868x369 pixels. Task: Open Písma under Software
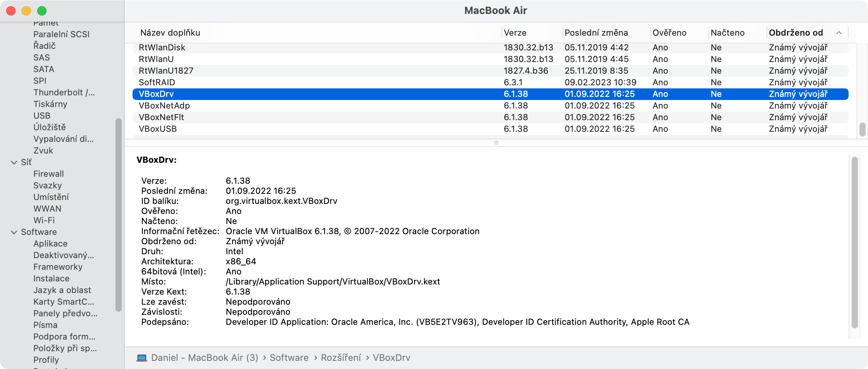pyautogui.click(x=45, y=325)
